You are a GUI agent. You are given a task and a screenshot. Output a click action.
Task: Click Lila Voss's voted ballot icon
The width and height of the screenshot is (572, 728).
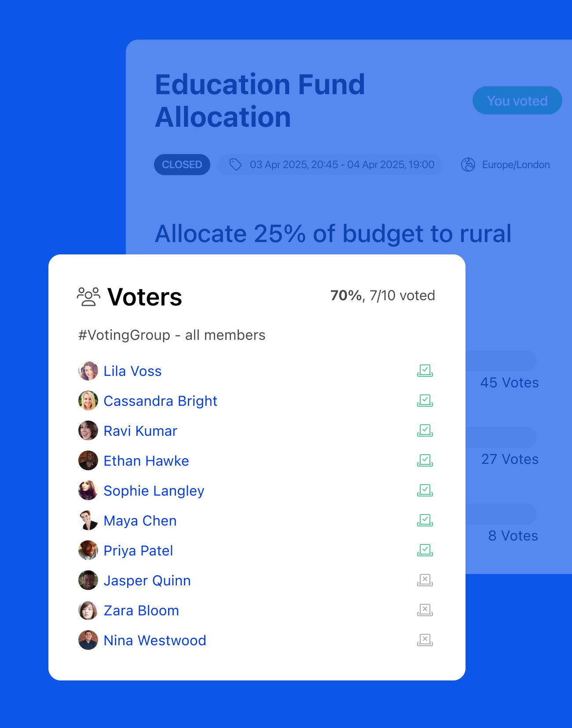click(425, 371)
